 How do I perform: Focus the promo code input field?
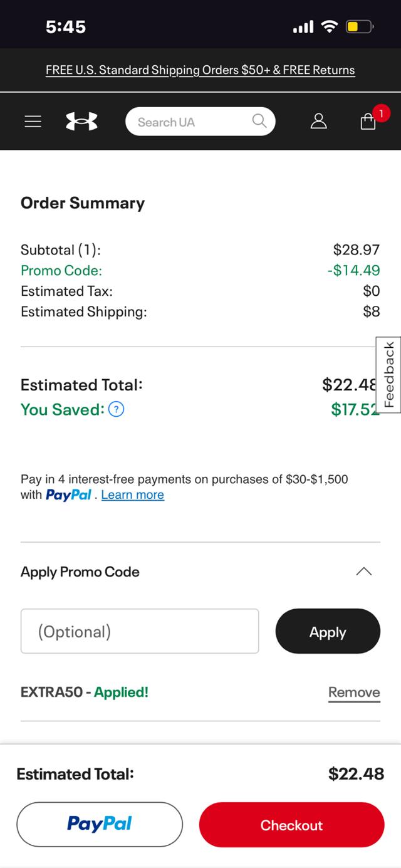[140, 631]
